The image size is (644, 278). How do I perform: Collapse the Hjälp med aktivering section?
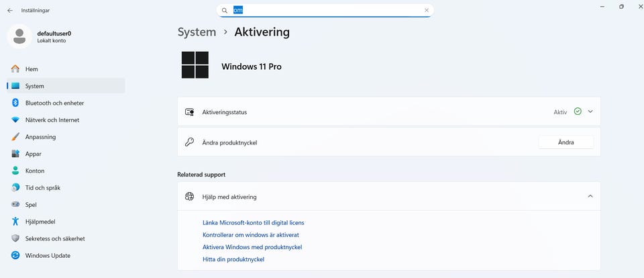click(x=590, y=196)
